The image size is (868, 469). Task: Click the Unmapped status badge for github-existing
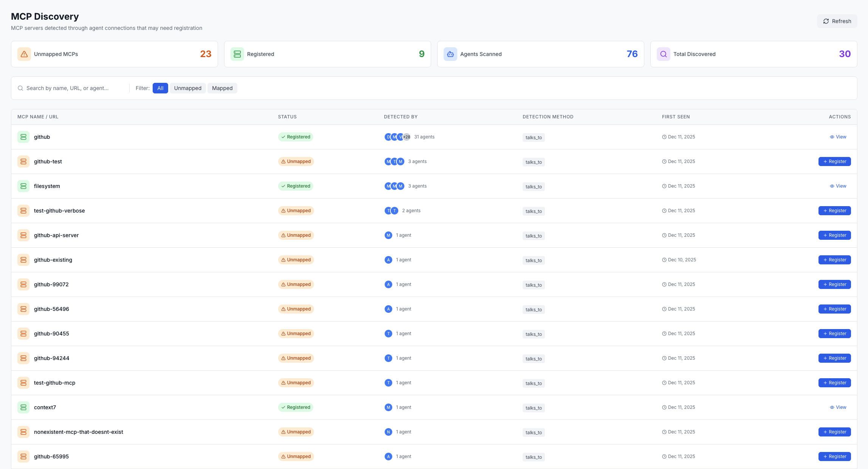click(296, 260)
